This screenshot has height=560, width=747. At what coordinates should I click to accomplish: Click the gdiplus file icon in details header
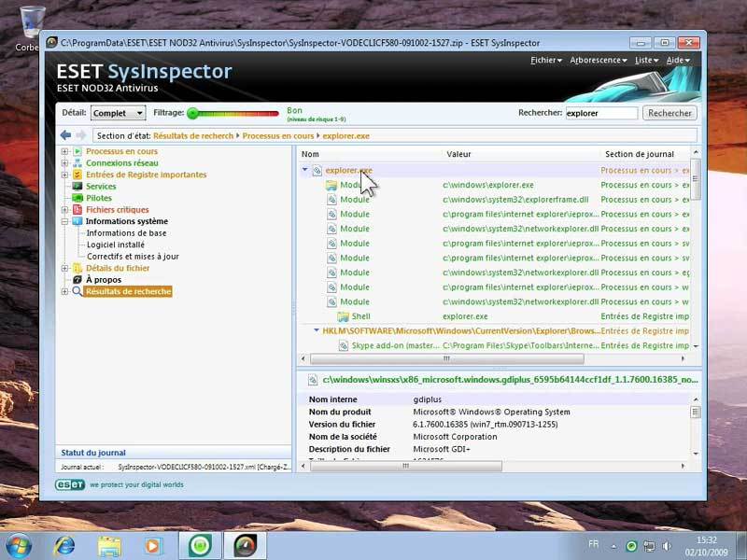[x=313, y=380]
